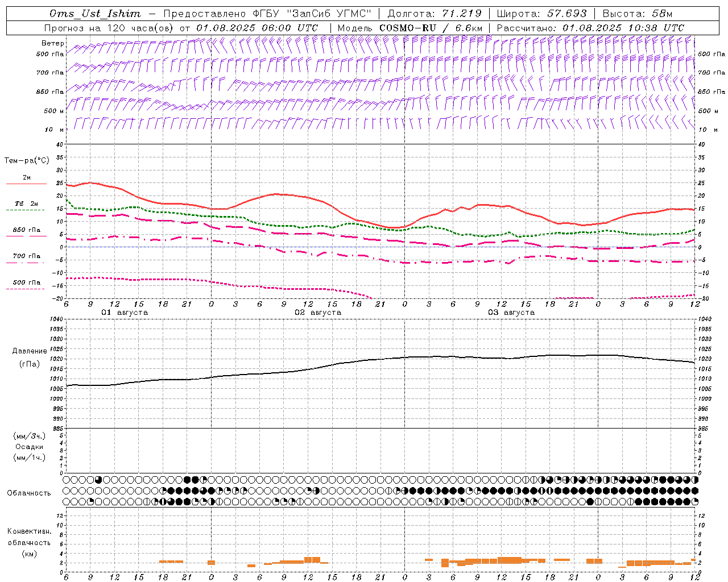The image size is (728, 582).
Task: Click the Облачность cloud cover label
Action: click(29, 493)
